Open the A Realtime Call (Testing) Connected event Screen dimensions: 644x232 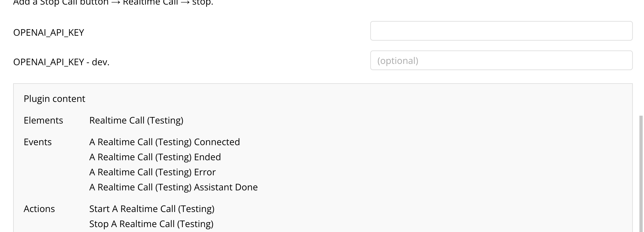click(x=164, y=142)
